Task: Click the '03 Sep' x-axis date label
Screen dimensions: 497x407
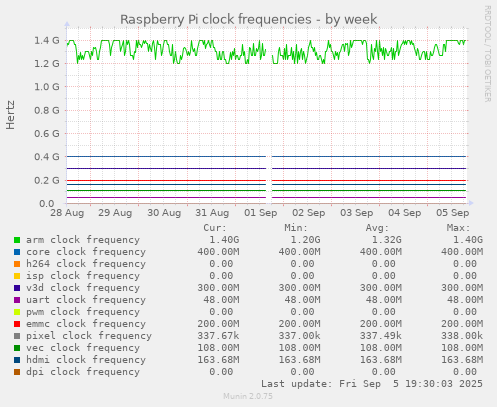Action: click(357, 213)
